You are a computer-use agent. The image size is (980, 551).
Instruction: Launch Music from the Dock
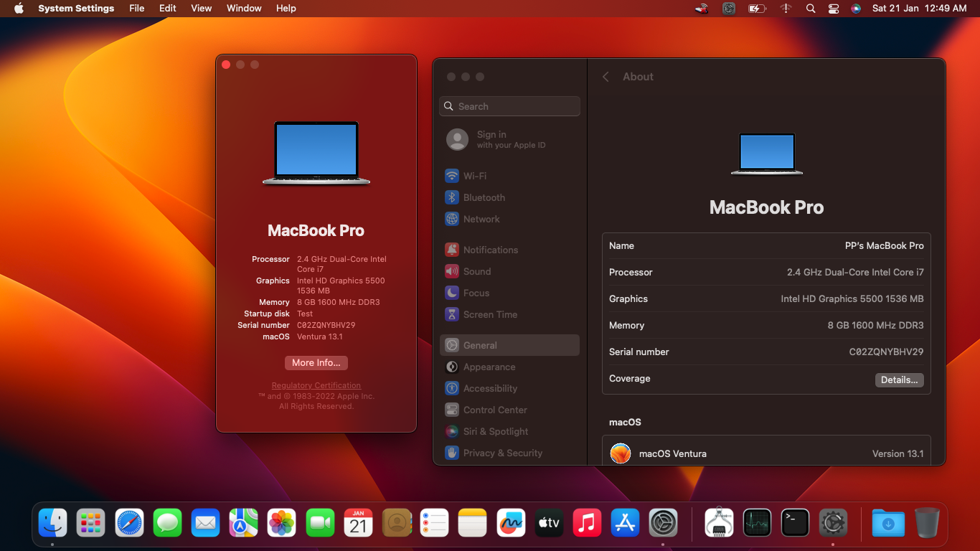coord(587,523)
